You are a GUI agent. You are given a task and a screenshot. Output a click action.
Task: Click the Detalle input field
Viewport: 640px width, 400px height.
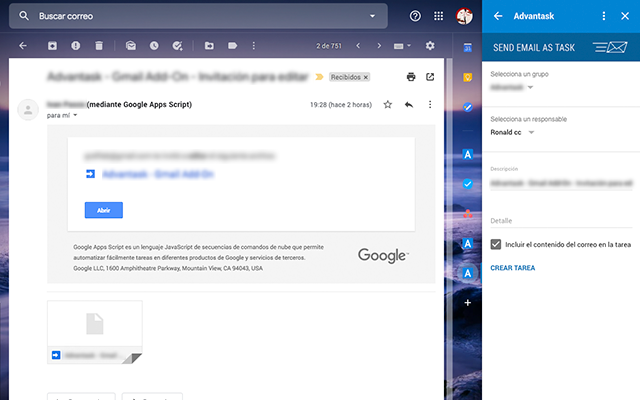tap(561, 221)
